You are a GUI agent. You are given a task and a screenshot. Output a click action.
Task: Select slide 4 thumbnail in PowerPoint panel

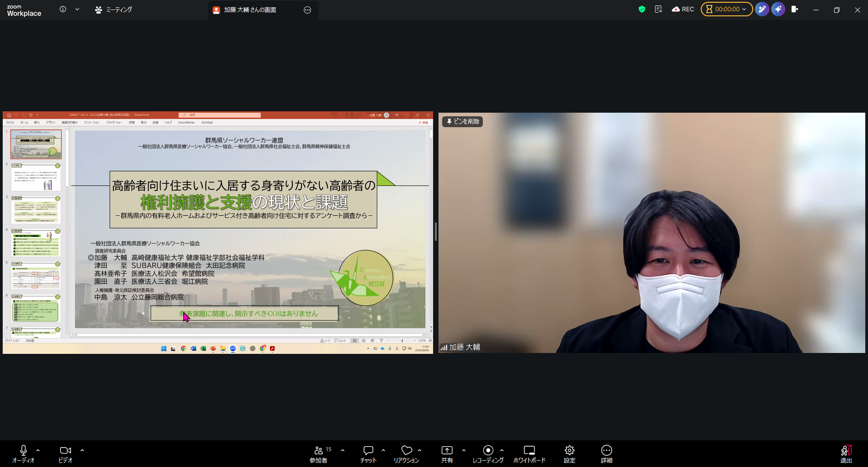pos(36,243)
